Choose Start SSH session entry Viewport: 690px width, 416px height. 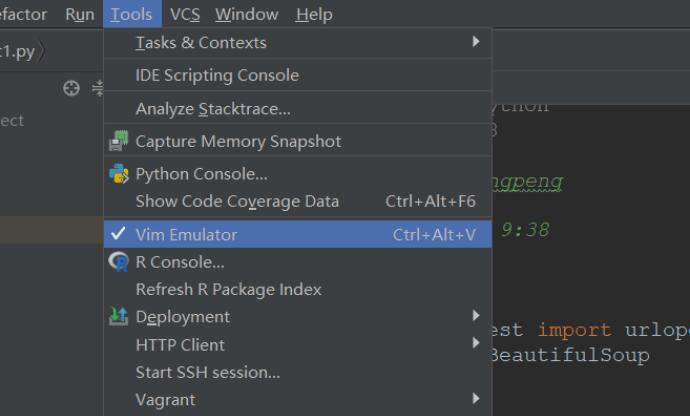point(207,372)
